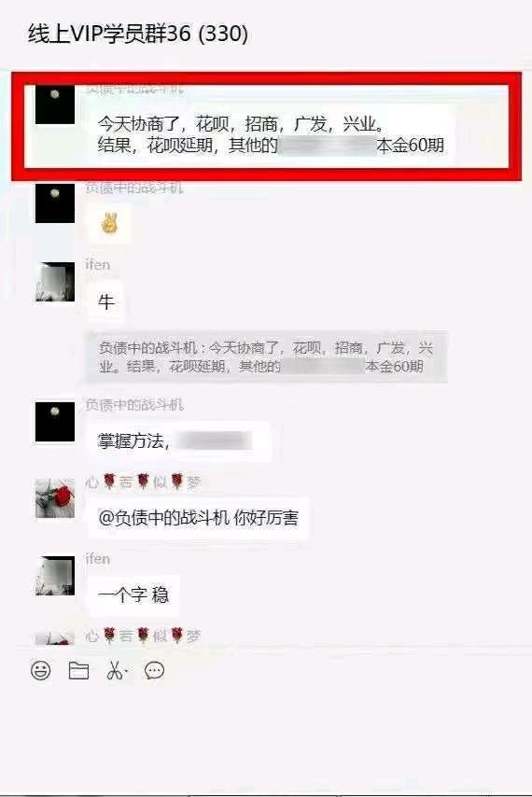
Task: Select the victory hand emoji message
Action: click(109, 224)
